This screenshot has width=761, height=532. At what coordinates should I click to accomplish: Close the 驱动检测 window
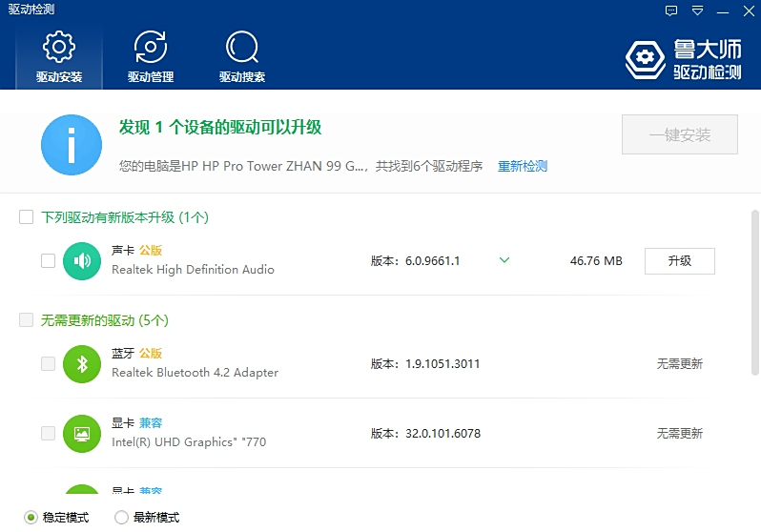point(749,10)
